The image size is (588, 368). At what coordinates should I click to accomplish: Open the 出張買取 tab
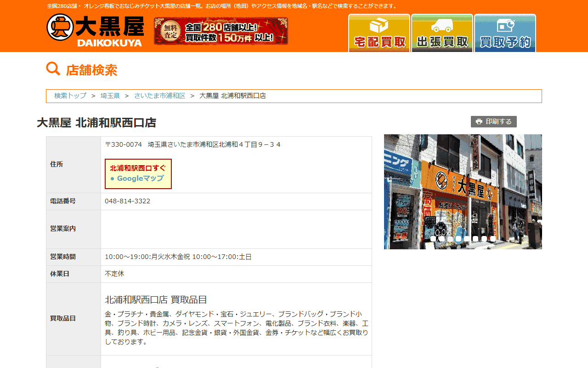click(x=442, y=33)
